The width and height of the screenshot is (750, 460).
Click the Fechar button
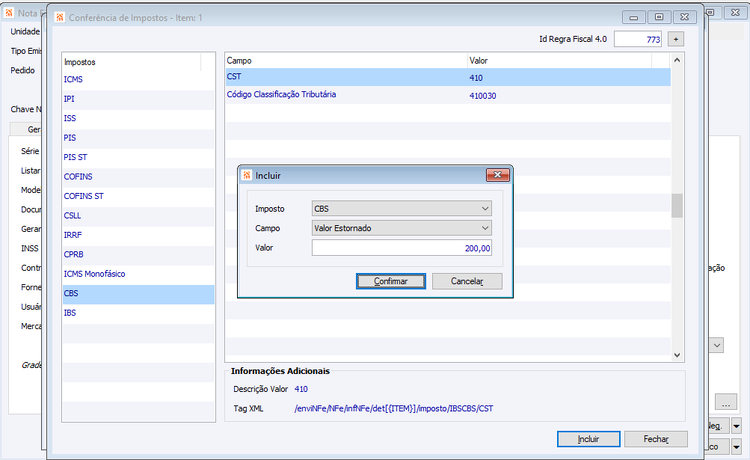pos(656,439)
